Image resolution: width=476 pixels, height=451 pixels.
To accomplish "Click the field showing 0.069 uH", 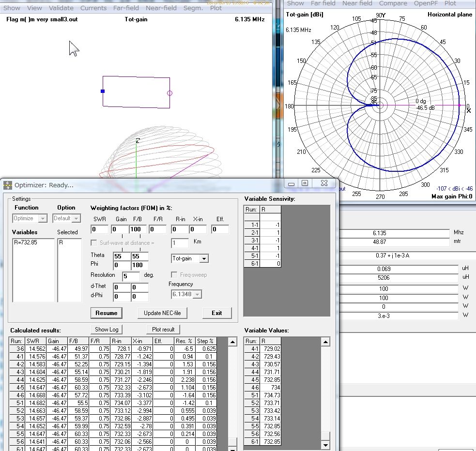I will pyautogui.click(x=399, y=269).
